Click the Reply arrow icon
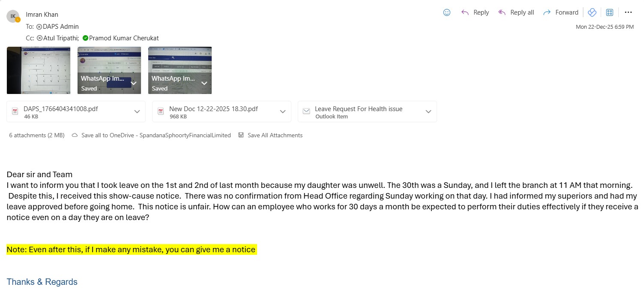644x290 pixels. pos(465,12)
